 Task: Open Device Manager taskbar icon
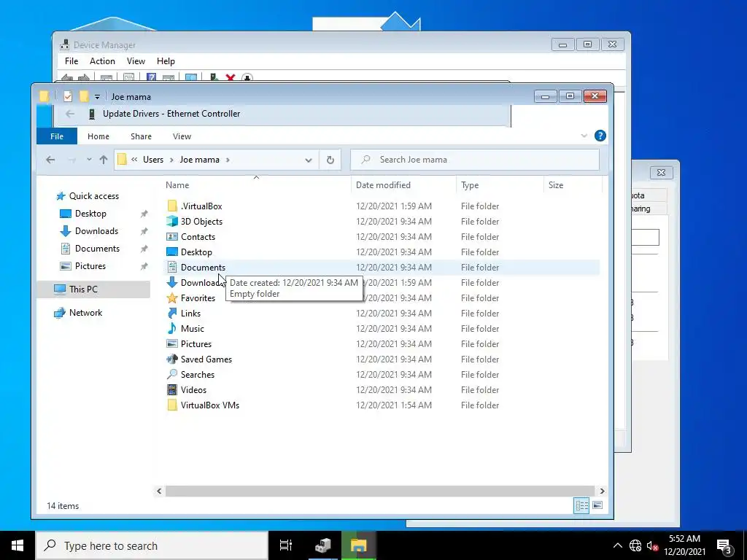[x=323, y=545]
